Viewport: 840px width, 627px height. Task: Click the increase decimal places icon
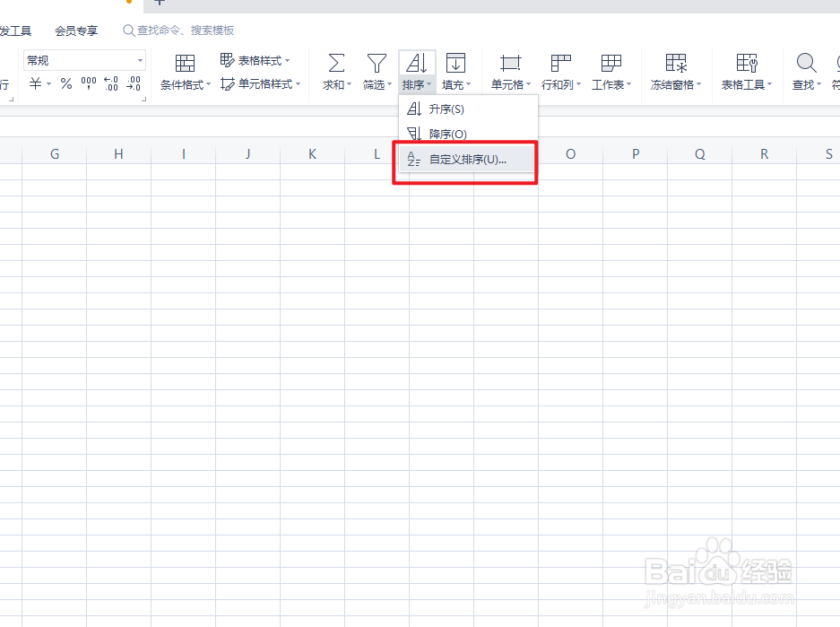[x=111, y=83]
